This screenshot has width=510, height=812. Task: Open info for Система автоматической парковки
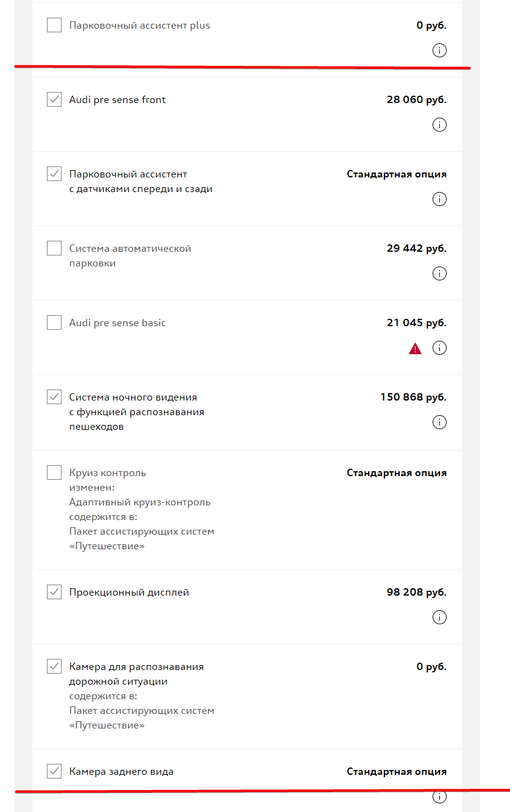[x=439, y=274]
